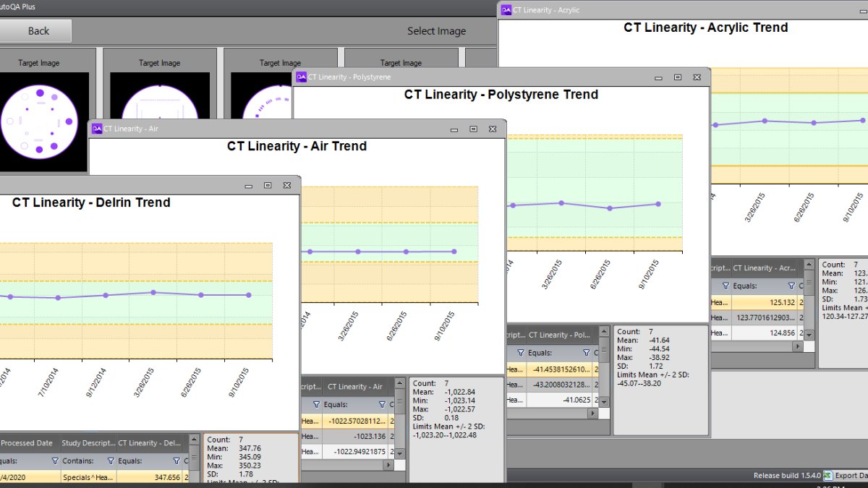
Task: Click the down arrow of the Air grid scrollbar
Action: tap(400, 453)
